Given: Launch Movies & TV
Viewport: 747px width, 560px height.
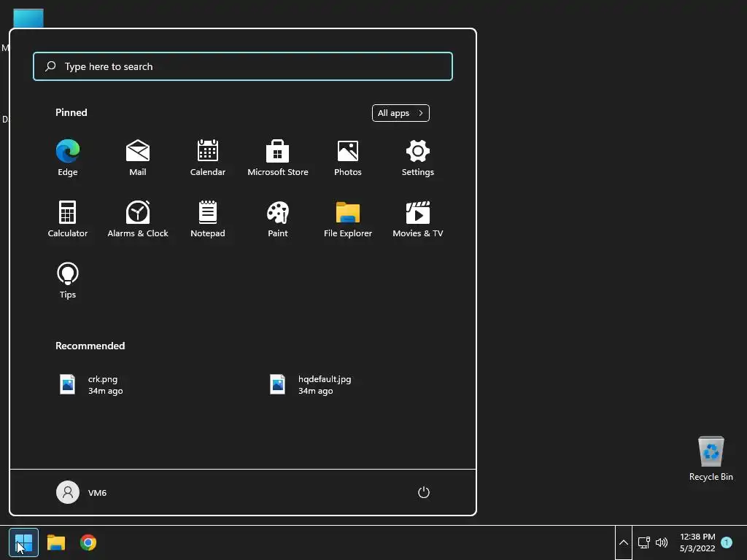Looking at the screenshot, I should coord(418,219).
